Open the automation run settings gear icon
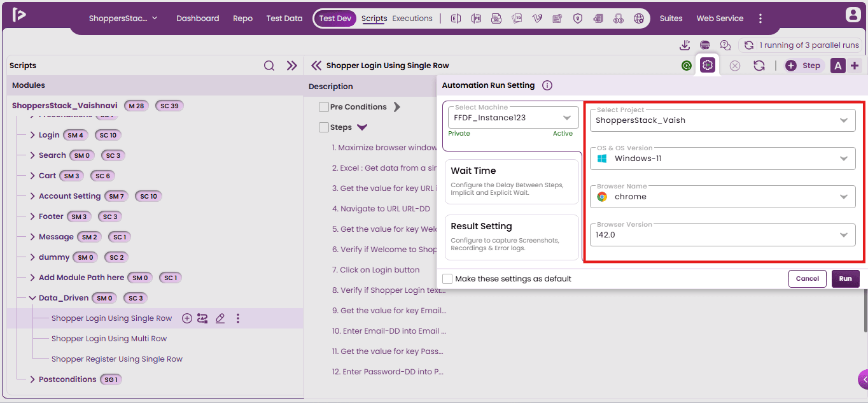 click(x=708, y=65)
